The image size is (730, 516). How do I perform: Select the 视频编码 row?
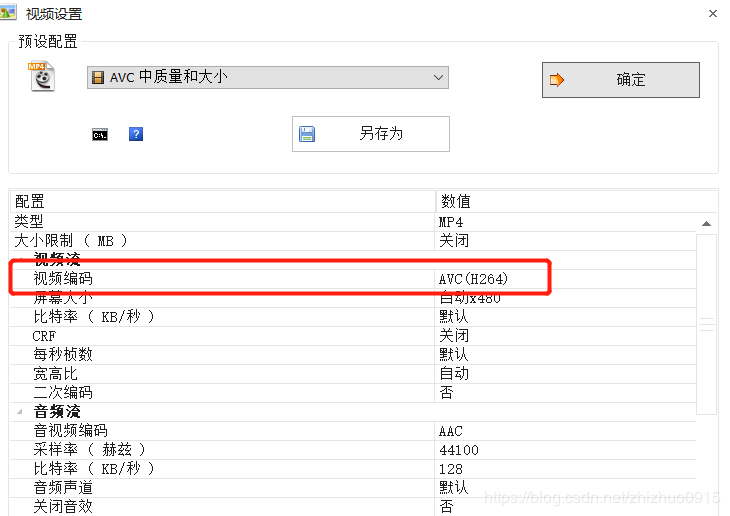[63, 279]
